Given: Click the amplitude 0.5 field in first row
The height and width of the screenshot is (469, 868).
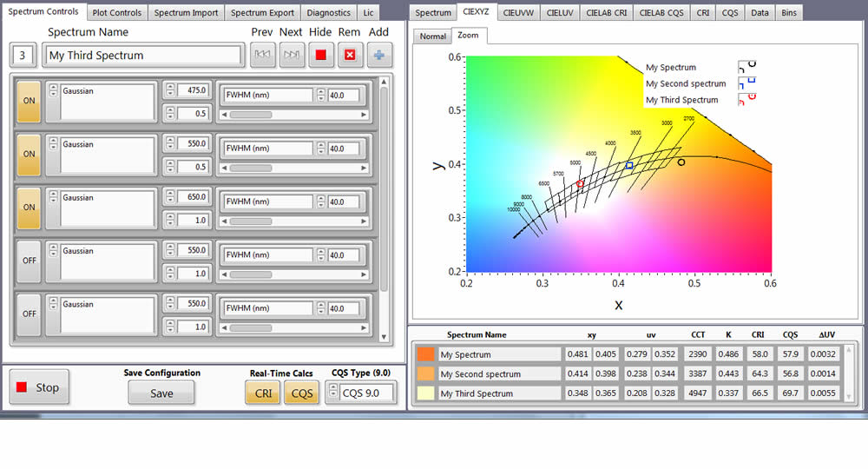Looking at the screenshot, I should coord(192,114).
